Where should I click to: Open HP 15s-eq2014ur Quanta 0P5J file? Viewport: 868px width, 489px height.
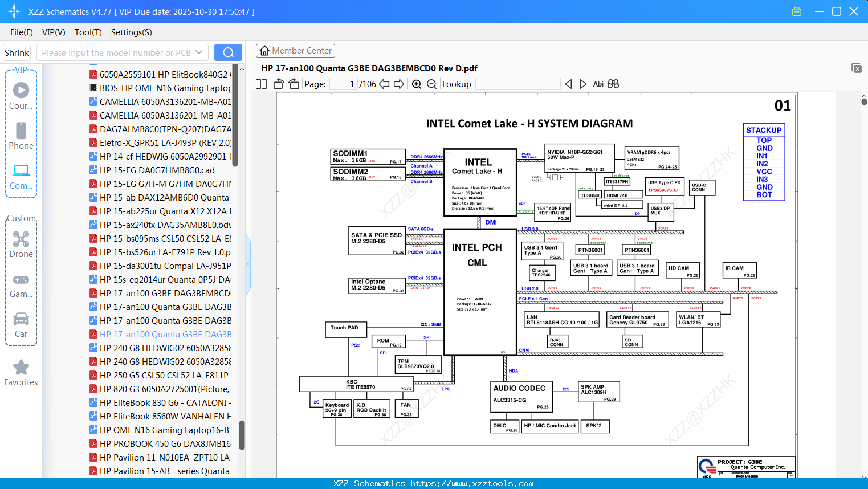pos(161,279)
